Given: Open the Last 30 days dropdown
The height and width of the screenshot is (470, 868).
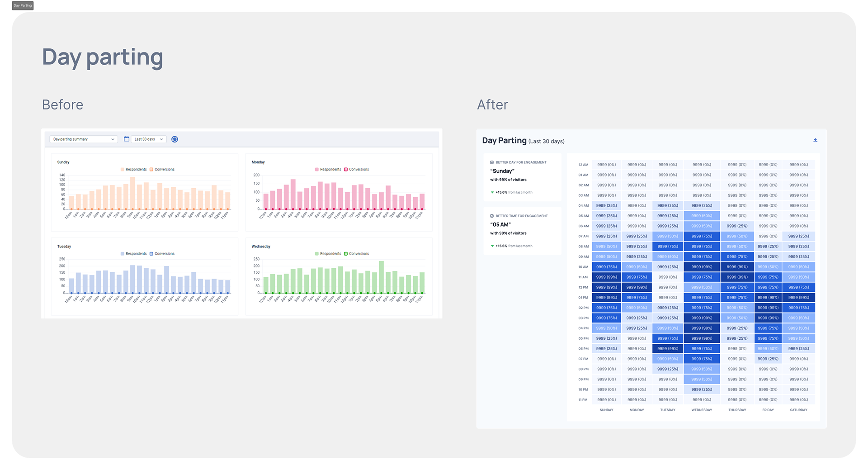Looking at the screenshot, I should click(149, 139).
